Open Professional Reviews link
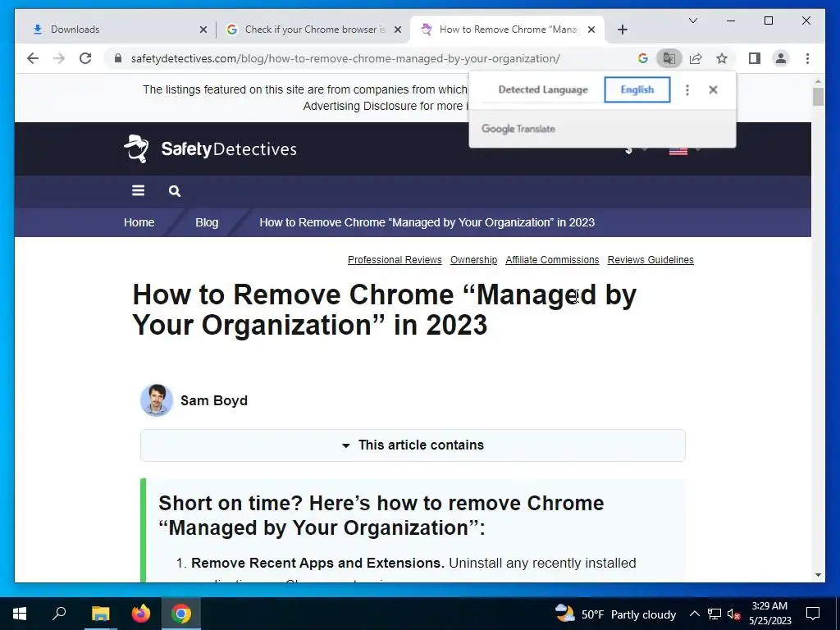This screenshot has width=840, height=630. tap(395, 260)
